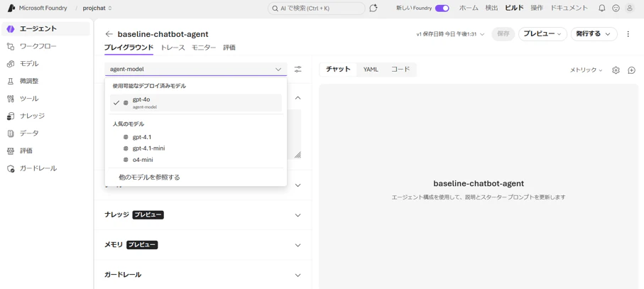Click the データ sidebar icon
The image size is (644, 289).
(x=11, y=133)
